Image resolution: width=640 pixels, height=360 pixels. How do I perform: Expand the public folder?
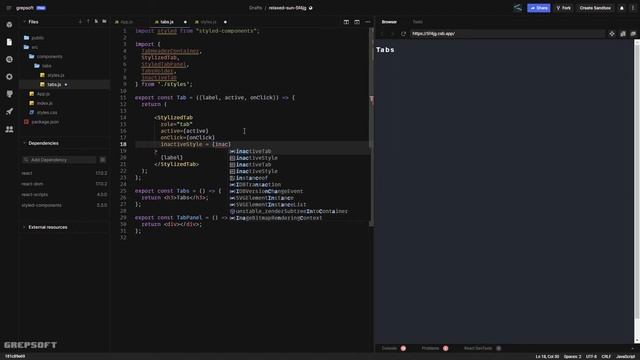click(34, 38)
